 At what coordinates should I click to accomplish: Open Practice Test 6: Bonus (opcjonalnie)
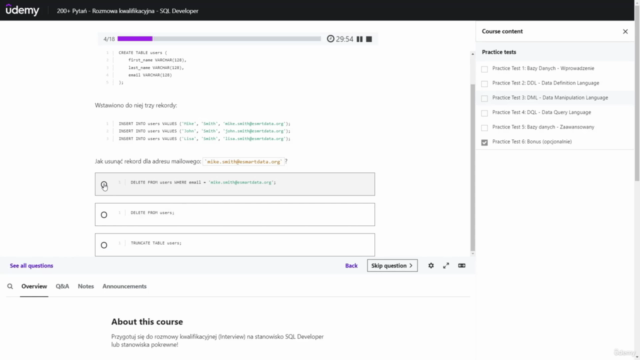point(532,142)
